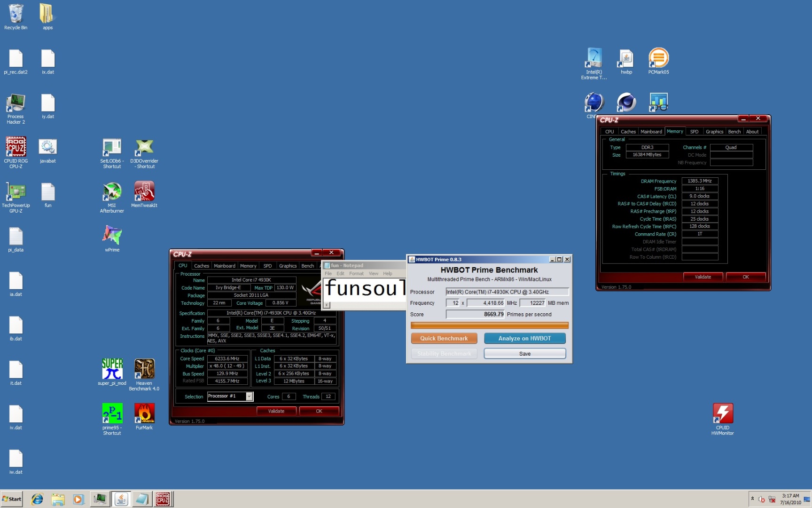Screen dimensions: 812x508
Task: Switch to Mainboard tab in left CPU-Z
Action: tap(225, 266)
